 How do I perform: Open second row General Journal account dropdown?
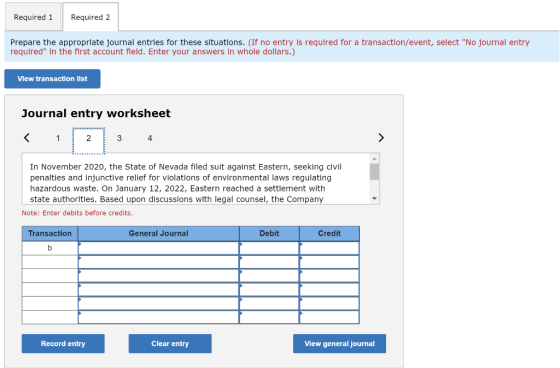click(x=159, y=262)
